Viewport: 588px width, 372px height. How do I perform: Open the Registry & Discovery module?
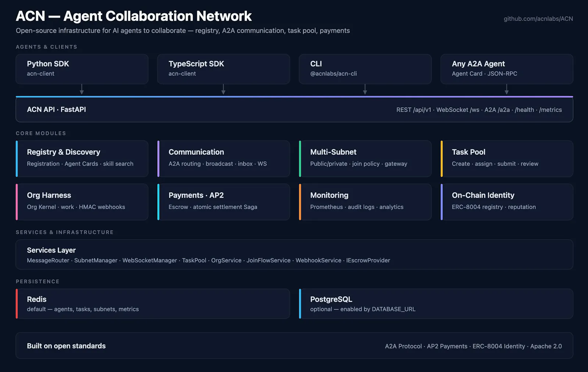(82, 159)
